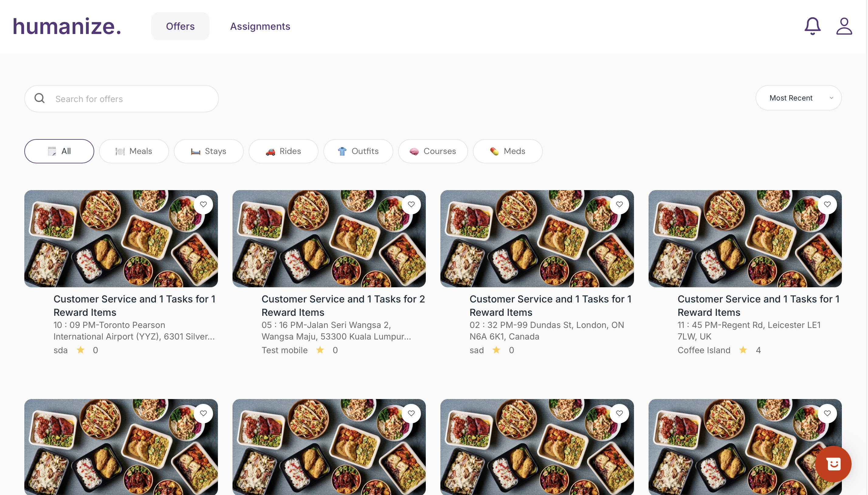Image resolution: width=868 pixels, height=495 pixels.
Task: Favorite the 99 Dundas St offer
Action: pos(619,204)
